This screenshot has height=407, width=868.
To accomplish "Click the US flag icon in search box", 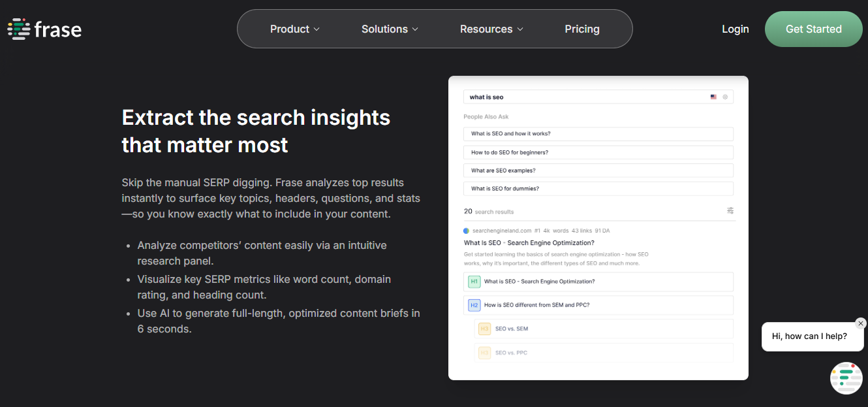I will coord(713,97).
